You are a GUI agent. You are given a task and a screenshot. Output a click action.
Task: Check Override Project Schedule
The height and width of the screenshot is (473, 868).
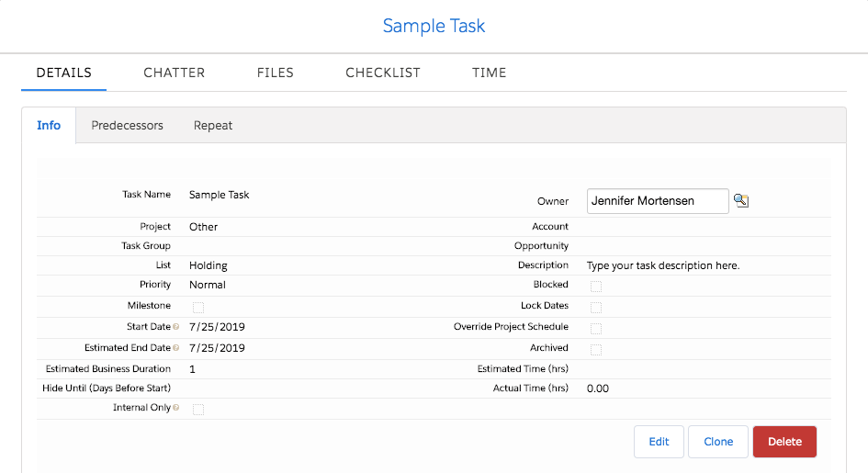coord(595,328)
